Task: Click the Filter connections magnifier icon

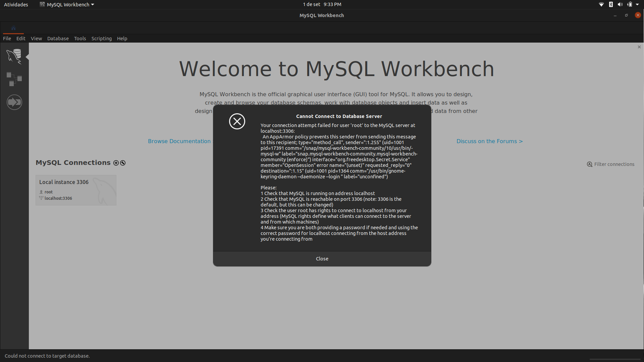Action: pos(589,164)
